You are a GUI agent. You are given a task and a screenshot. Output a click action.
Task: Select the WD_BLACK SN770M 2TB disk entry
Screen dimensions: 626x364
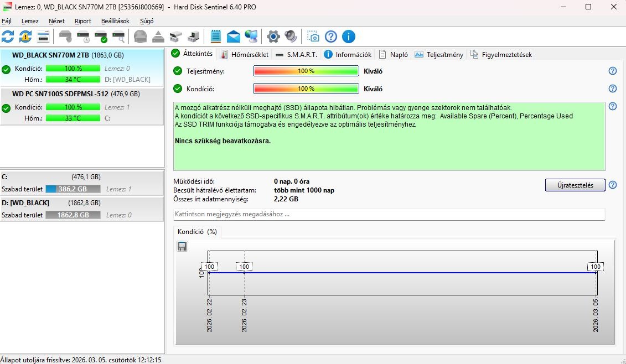pos(82,67)
